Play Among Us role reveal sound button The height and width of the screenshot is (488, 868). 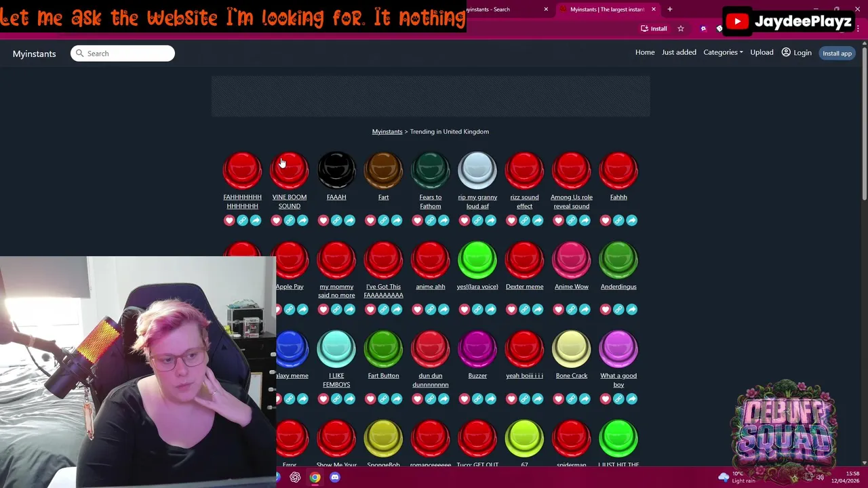point(572,170)
